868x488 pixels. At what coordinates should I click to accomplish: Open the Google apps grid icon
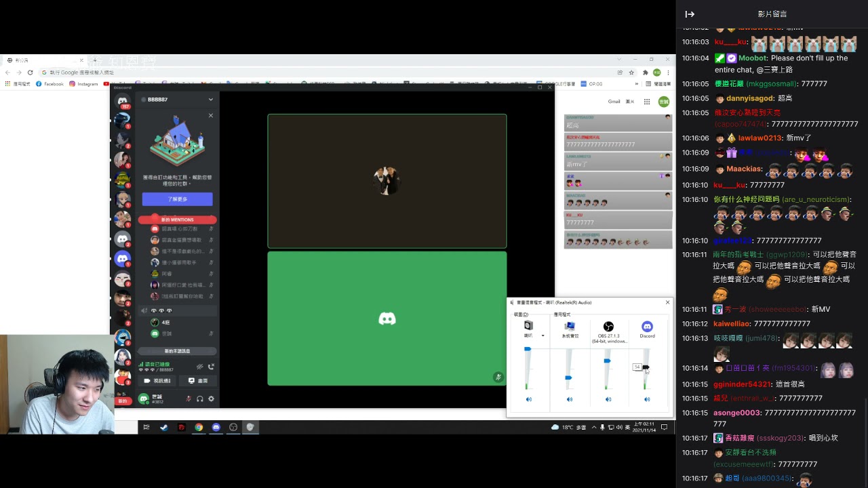click(647, 102)
